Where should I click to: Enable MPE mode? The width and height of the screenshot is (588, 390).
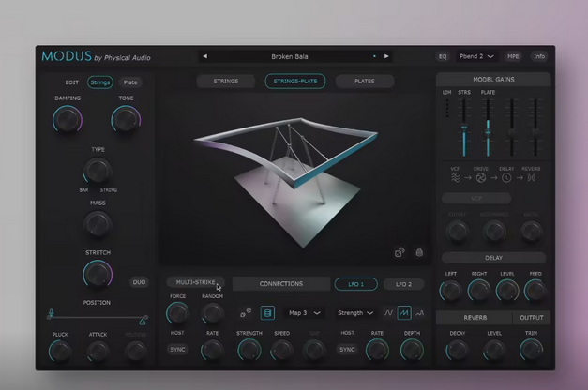[513, 56]
